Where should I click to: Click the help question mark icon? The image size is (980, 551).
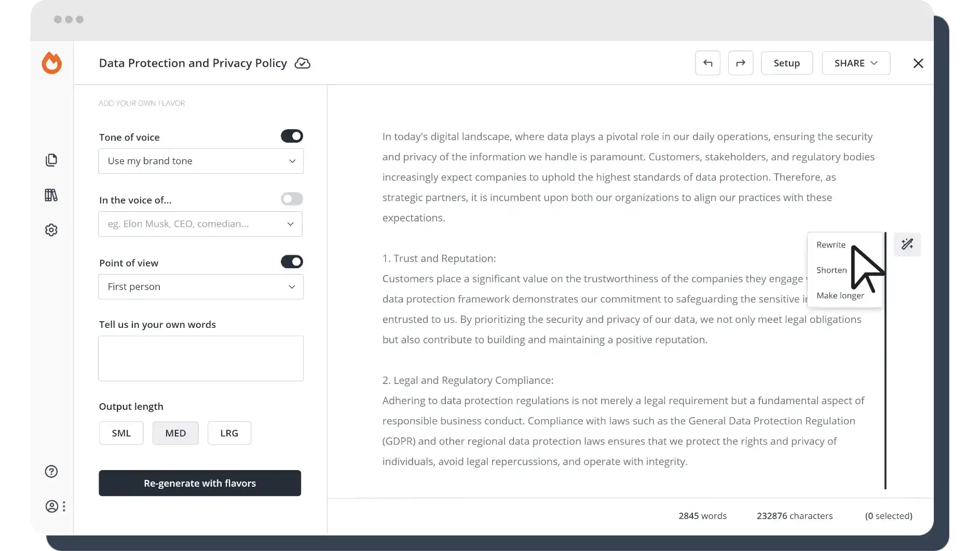(x=51, y=472)
